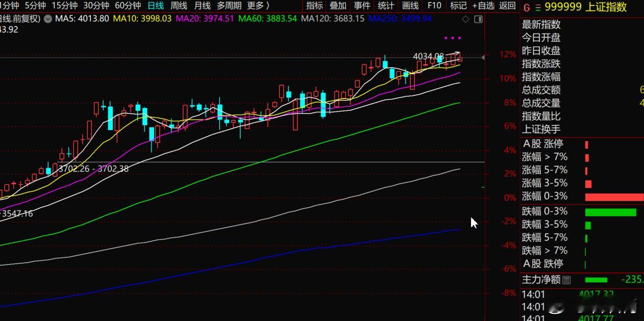Click the long red 涨幅 0-3% bar
644x321 pixels.
coord(614,197)
